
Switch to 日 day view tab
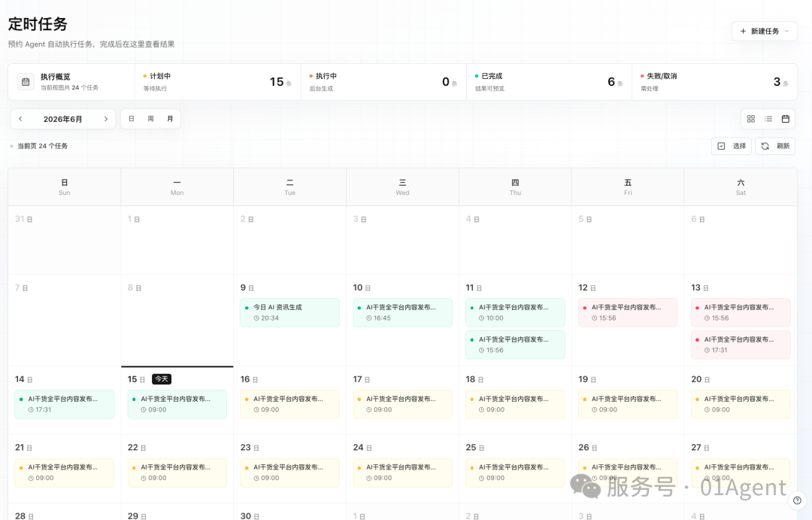tap(132, 119)
